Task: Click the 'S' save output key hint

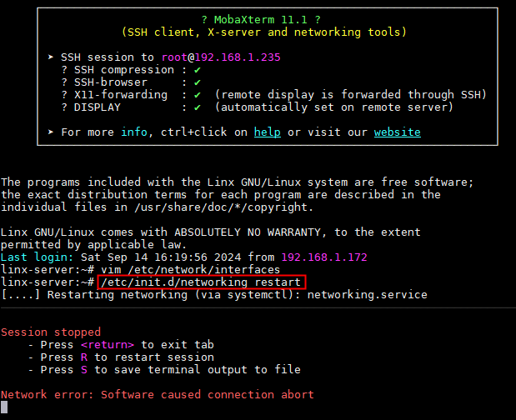Action: 84,370
